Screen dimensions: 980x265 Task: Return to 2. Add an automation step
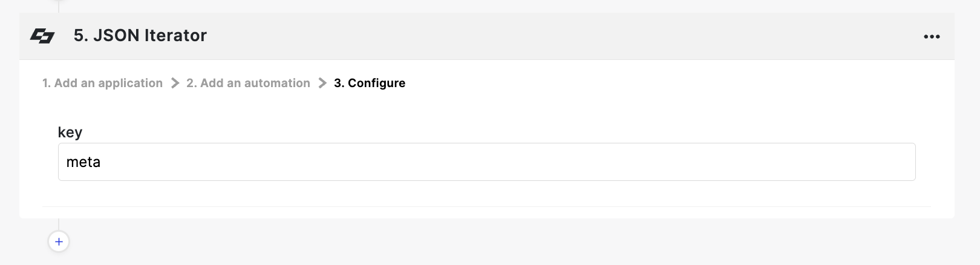[248, 83]
